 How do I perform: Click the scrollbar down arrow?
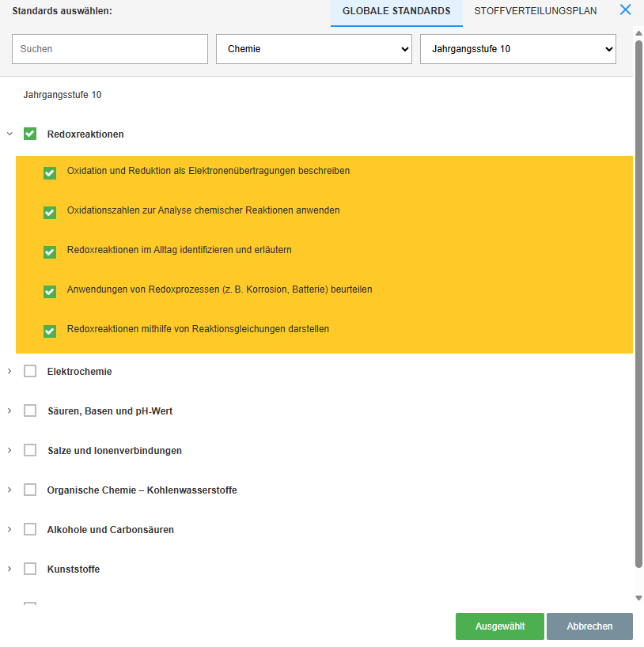coord(638,598)
